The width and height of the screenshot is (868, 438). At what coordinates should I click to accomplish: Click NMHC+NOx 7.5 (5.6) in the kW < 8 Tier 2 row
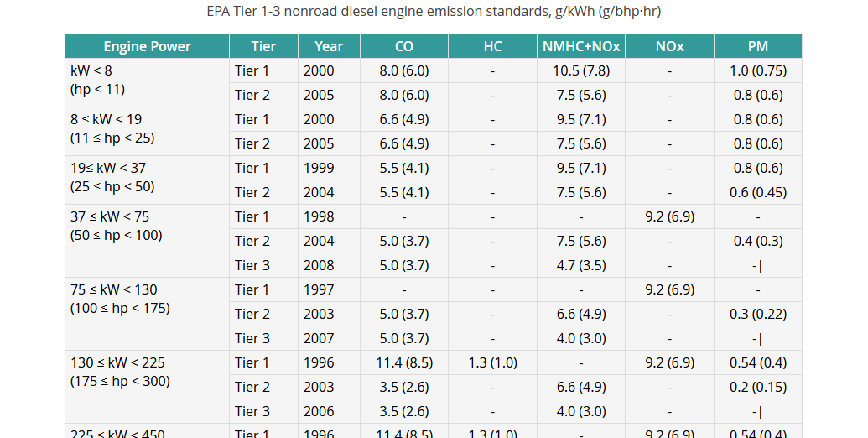tap(581, 96)
